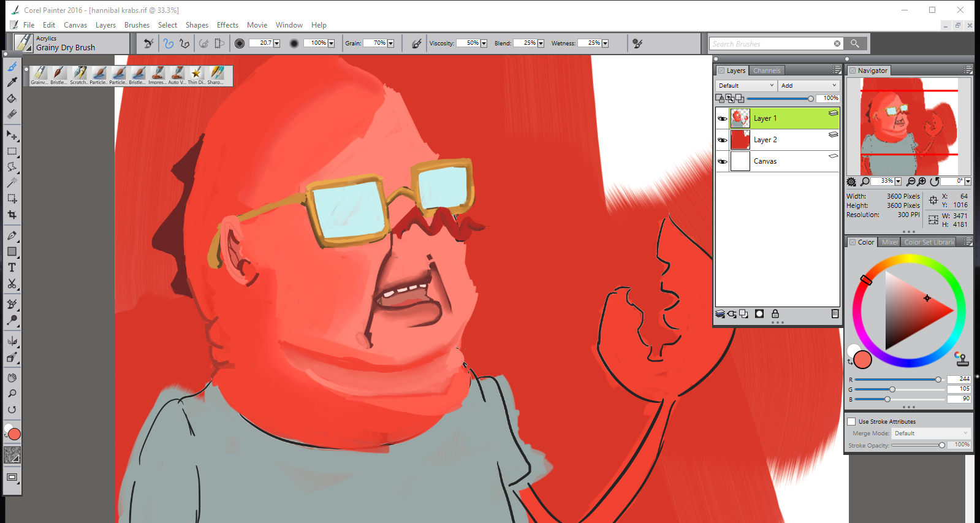Hide Layer 2 with its eye icon
This screenshot has width=980, height=523.
723,140
